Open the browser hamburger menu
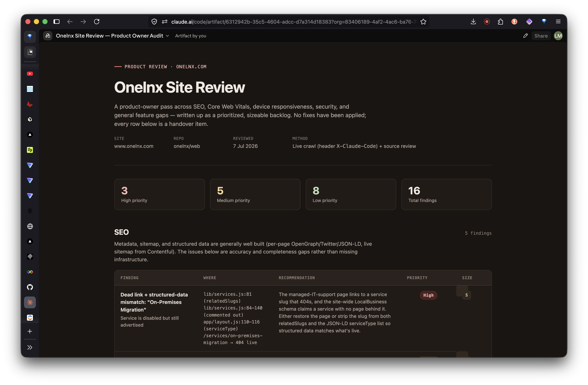Image resolution: width=588 pixels, height=385 pixels. coord(558,22)
